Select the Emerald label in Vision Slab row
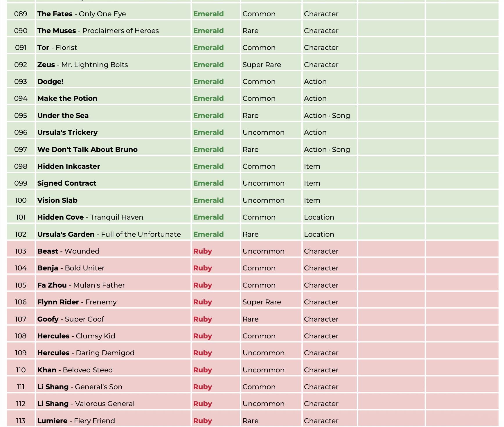 click(208, 200)
